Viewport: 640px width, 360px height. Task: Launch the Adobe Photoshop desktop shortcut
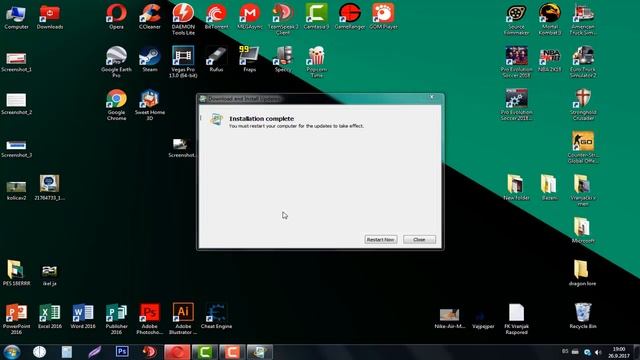pyautogui.click(x=150, y=319)
